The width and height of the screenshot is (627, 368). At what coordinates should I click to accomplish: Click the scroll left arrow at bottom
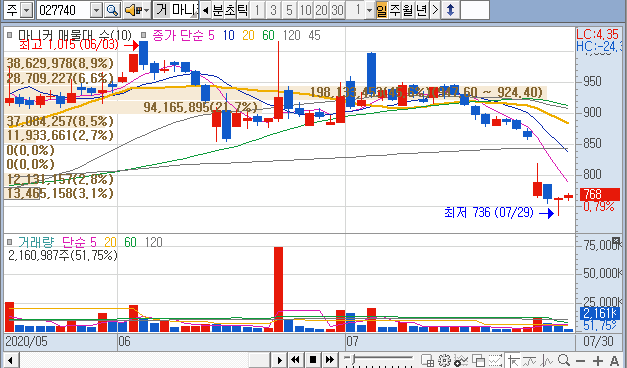pos(11,360)
